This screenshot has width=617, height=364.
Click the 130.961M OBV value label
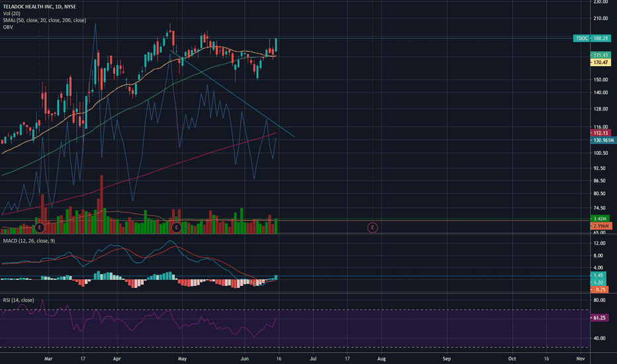tap(604, 140)
